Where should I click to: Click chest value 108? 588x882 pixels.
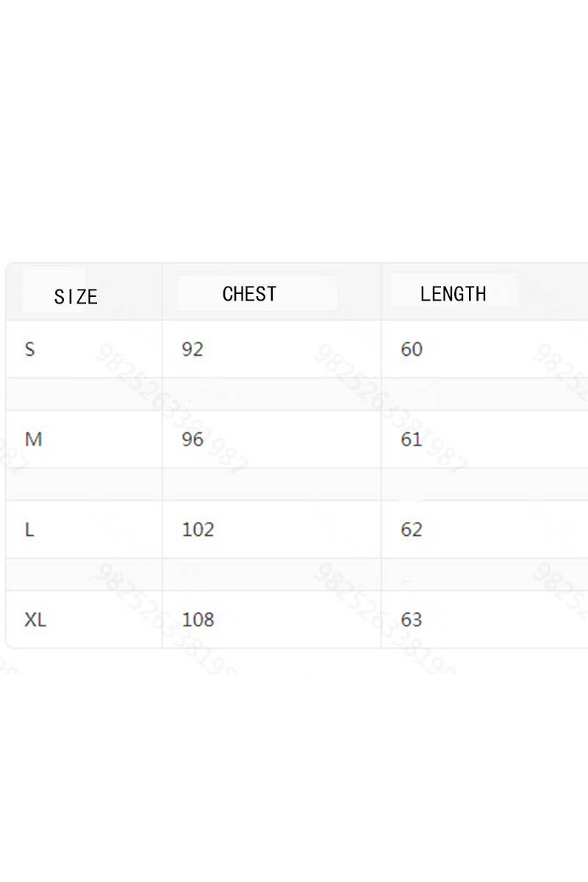click(198, 620)
